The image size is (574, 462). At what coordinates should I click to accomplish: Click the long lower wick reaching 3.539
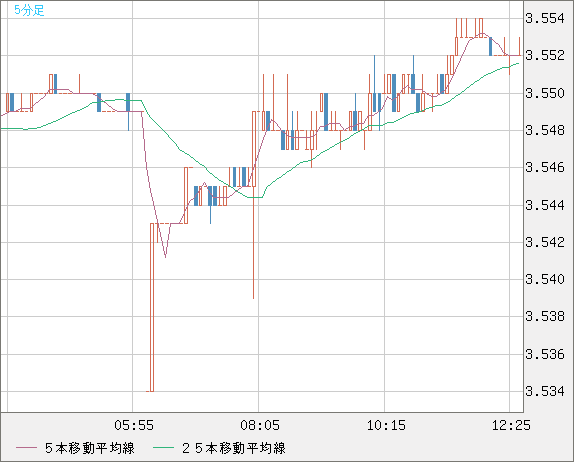tap(253, 242)
